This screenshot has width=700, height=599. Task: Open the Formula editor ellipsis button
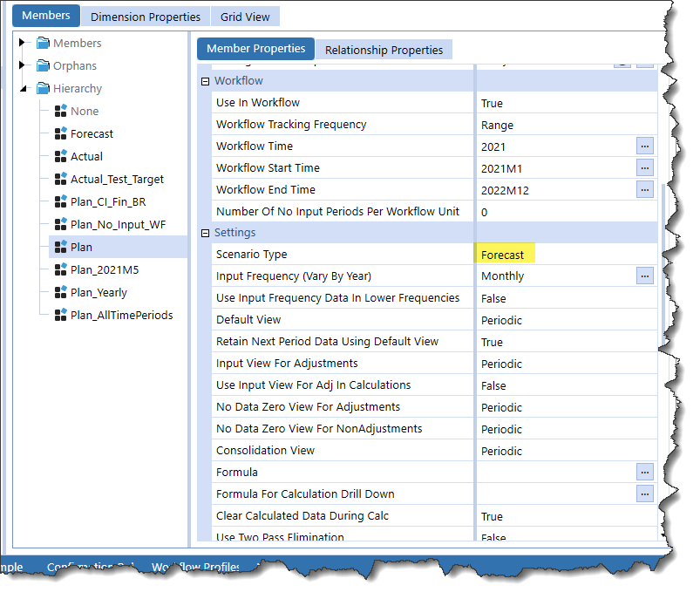pos(644,473)
